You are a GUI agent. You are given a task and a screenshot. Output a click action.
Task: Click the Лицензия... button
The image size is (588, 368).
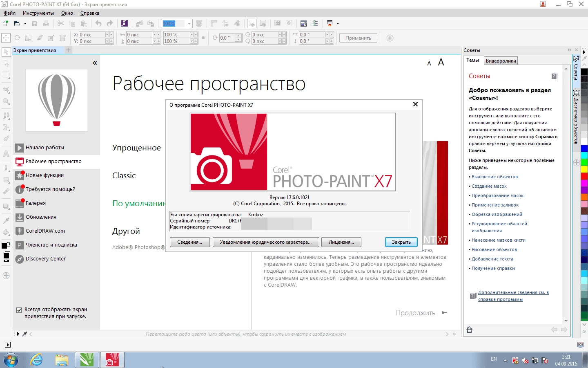click(341, 242)
